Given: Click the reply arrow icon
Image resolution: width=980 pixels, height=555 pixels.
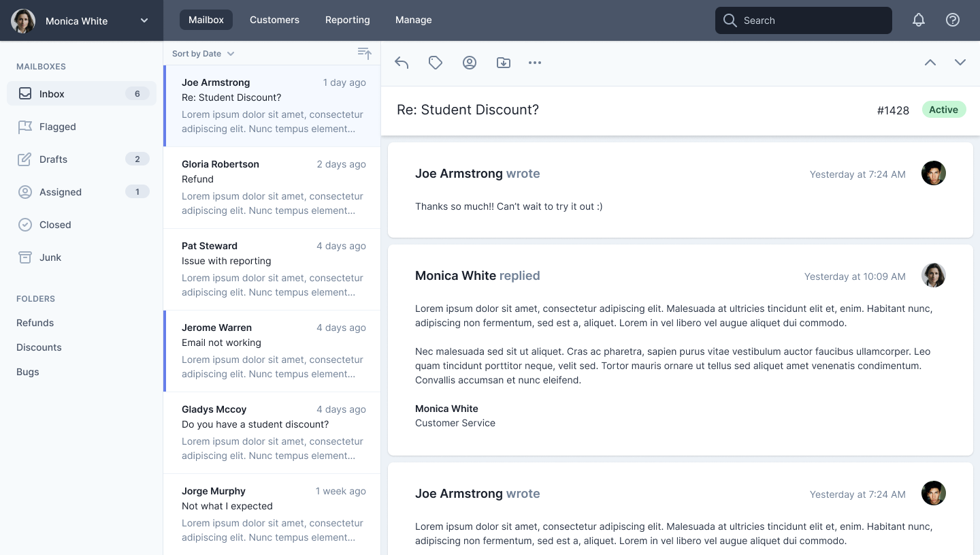Looking at the screenshot, I should coord(402,63).
